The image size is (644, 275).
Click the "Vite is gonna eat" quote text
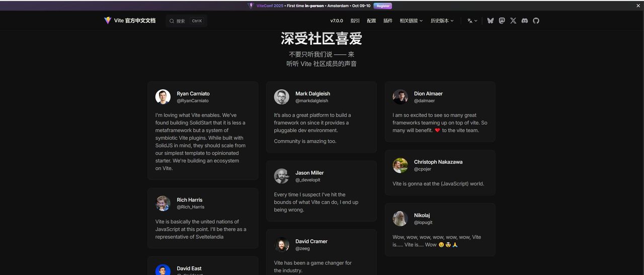(x=438, y=184)
